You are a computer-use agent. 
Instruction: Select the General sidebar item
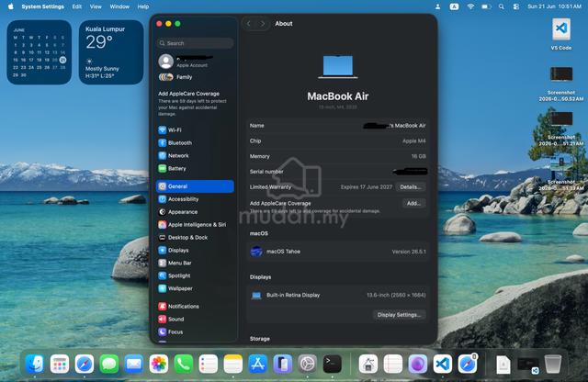pos(195,186)
